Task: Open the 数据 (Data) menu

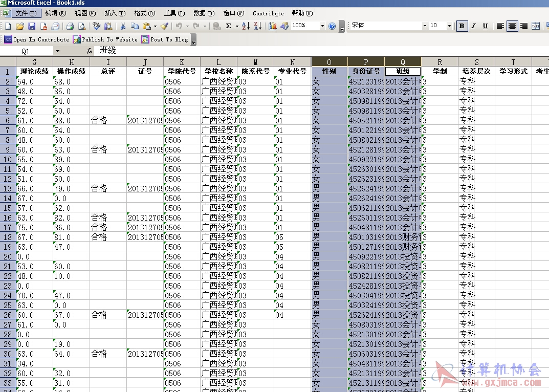Action: click(204, 13)
